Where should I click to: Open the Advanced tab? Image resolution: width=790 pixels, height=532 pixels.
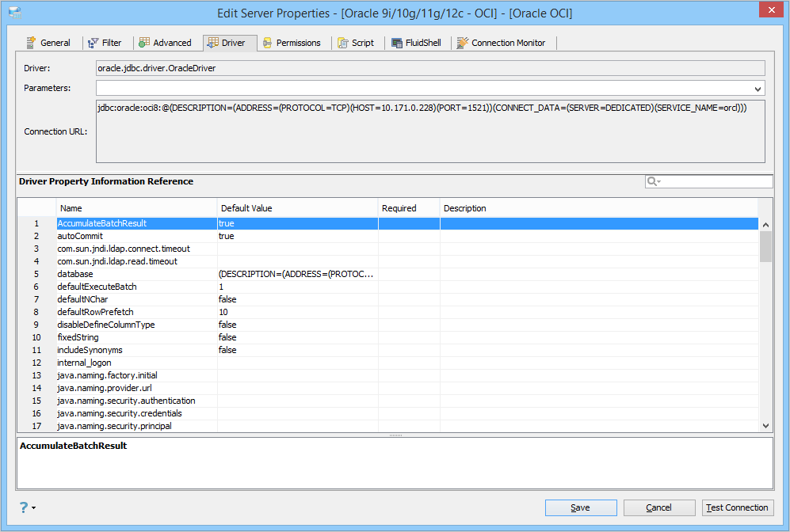pyautogui.click(x=166, y=43)
